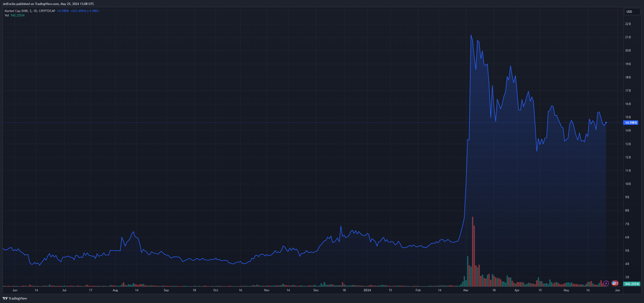Click the purple lightning bolt event icon
644x303 pixels.
click(606, 283)
